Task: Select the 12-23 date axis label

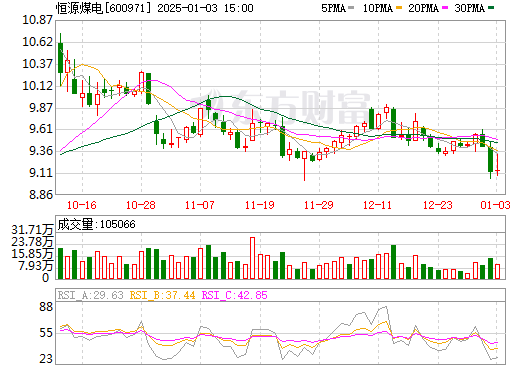Action: tap(438, 205)
